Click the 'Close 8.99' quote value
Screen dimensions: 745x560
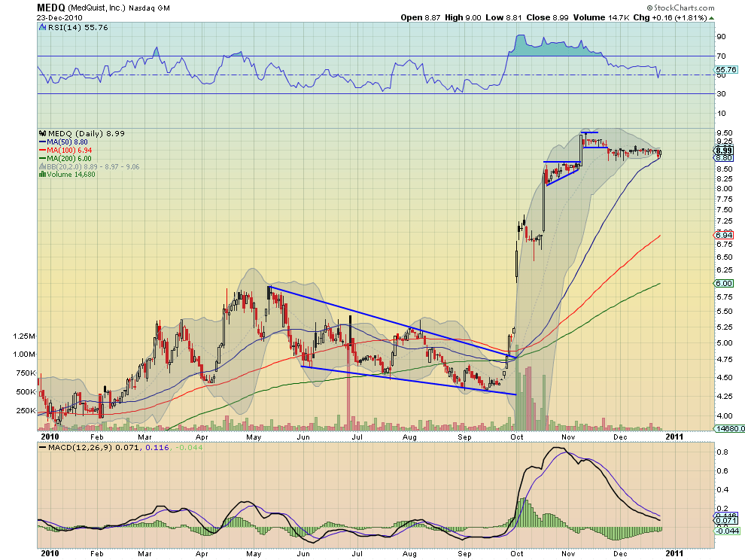547,17
